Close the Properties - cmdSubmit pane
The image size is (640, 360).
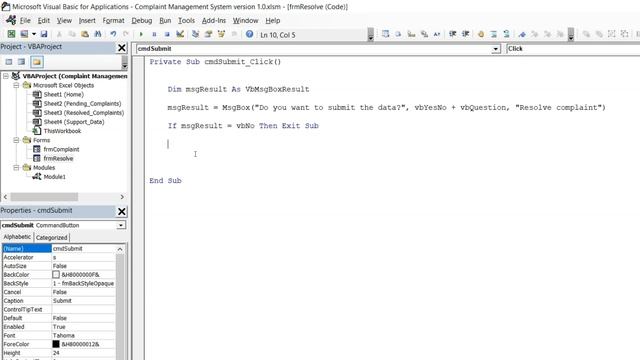tap(122, 211)
